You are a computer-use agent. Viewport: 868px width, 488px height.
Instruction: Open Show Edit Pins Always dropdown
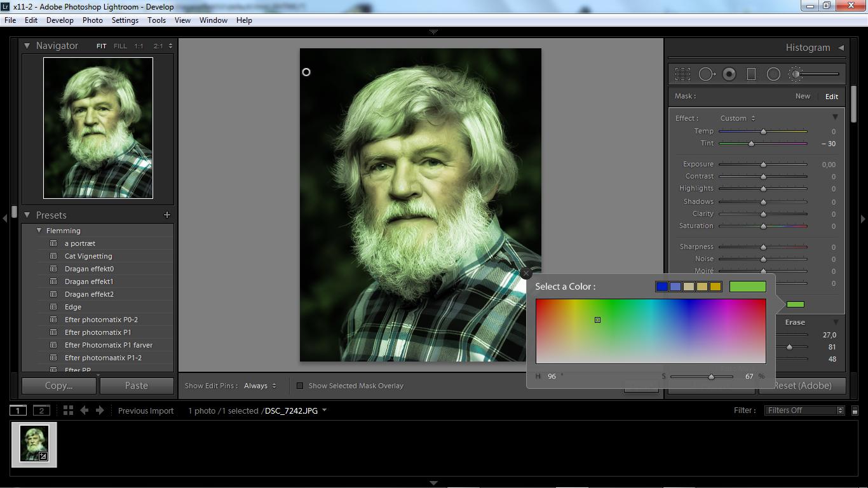pos(260,386)
